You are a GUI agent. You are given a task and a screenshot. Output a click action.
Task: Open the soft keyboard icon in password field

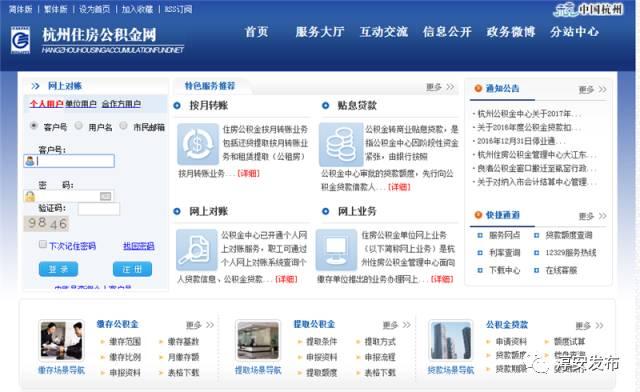[x=105, y=196]
